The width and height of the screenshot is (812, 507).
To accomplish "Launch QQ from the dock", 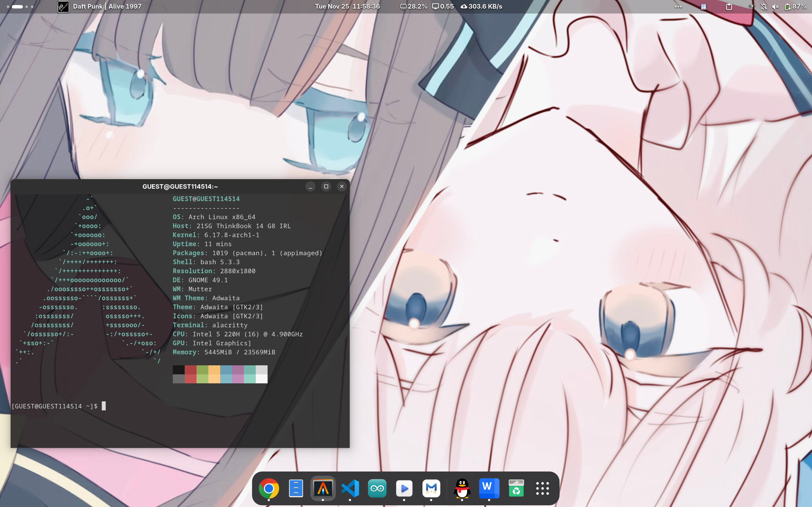I will click(462, 488).
